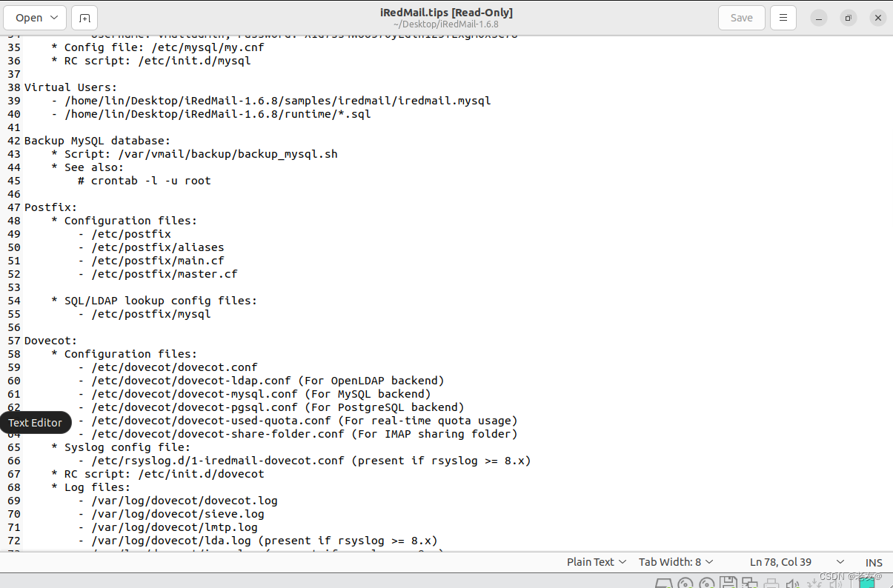Image resolution: width=893 pixels, height=588 pixels.
Task: Click the /etc/postfix/main.cf line
Action: click(x=150, y=261)
